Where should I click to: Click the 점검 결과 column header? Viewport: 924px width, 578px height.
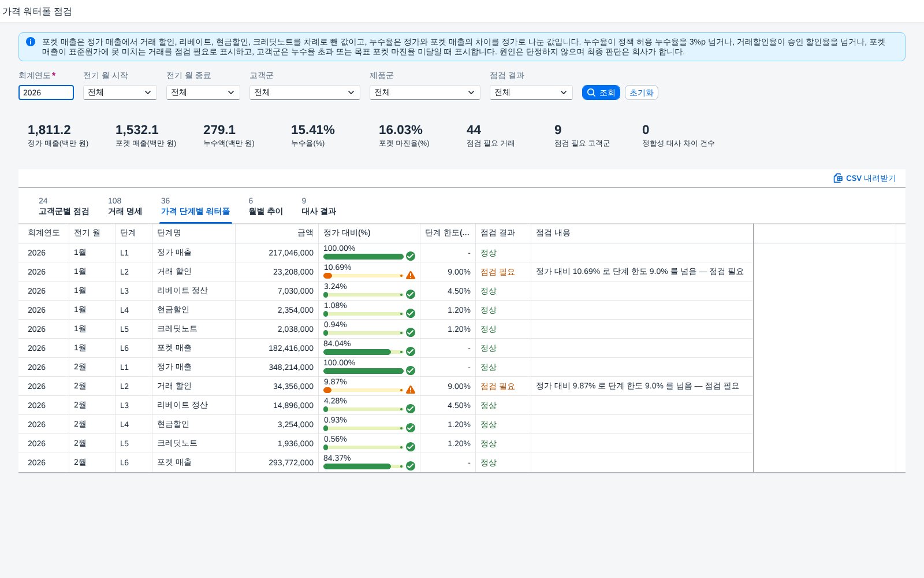(504, 233)
